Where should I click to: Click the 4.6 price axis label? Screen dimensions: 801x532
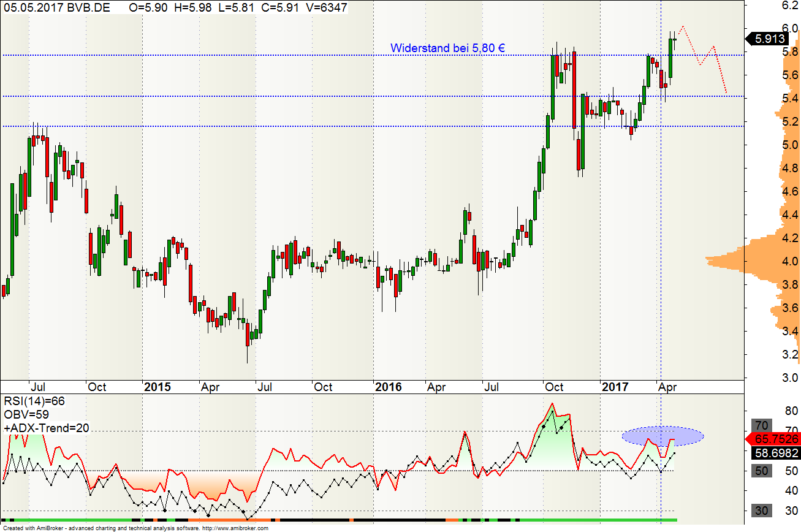tap(790, 191)
